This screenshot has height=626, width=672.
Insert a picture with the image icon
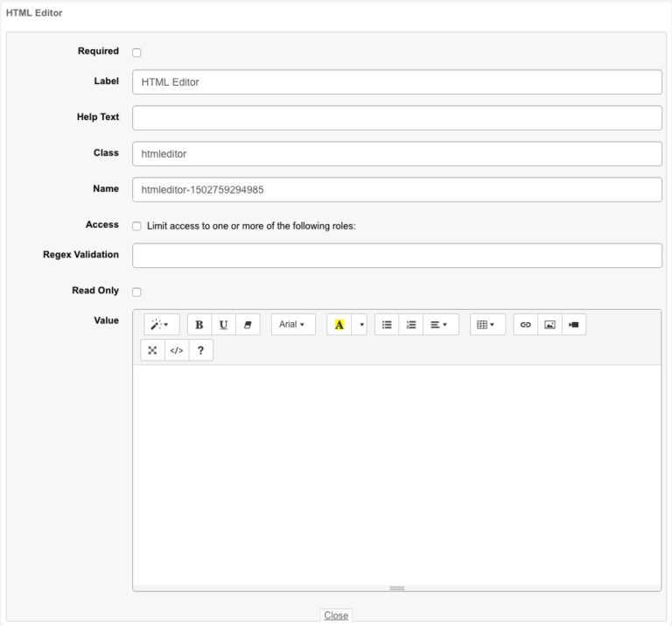[549, 325]
